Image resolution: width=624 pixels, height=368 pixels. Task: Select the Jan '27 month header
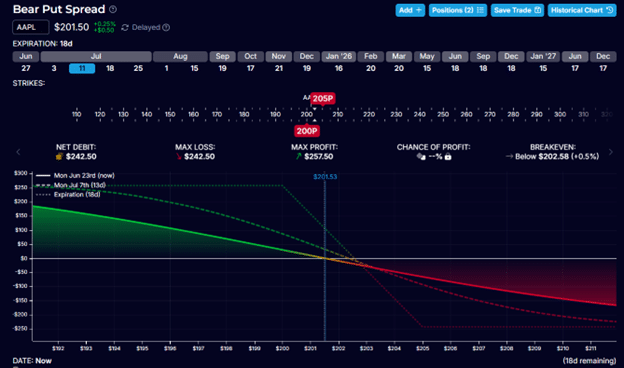pos(543,56)
